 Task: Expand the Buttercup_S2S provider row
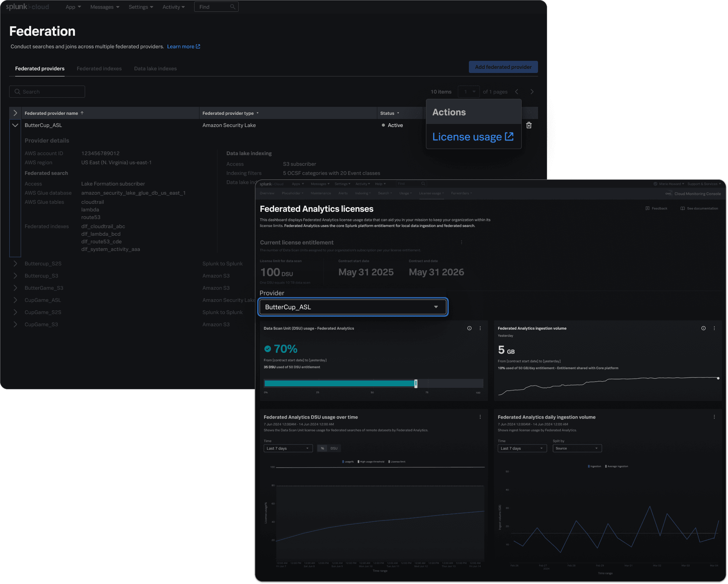(15, 263)
